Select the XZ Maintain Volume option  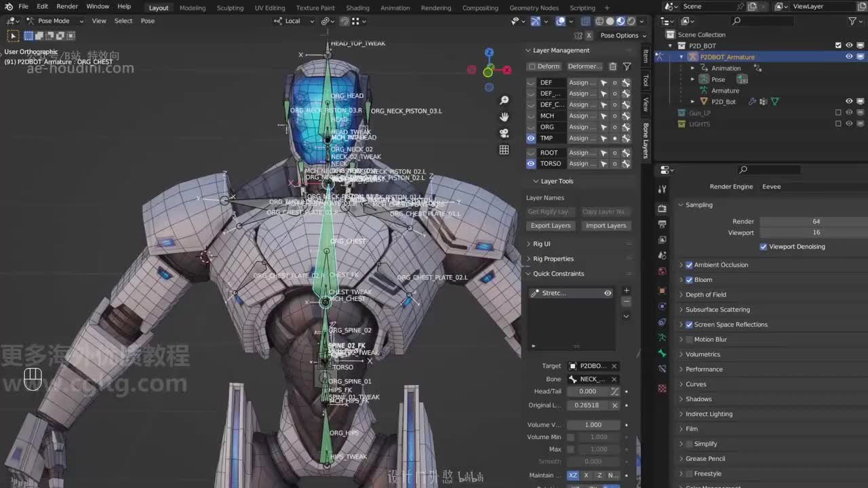point(573,475)
